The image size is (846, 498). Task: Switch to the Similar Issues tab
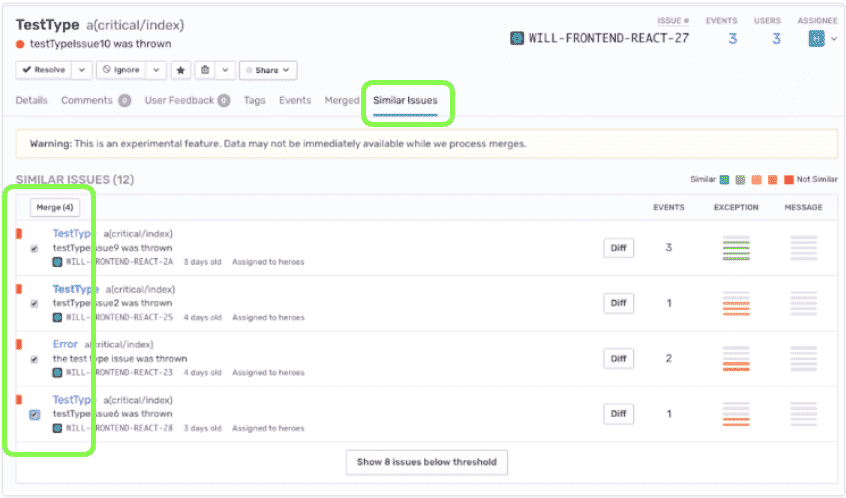(x=405, y=101)
